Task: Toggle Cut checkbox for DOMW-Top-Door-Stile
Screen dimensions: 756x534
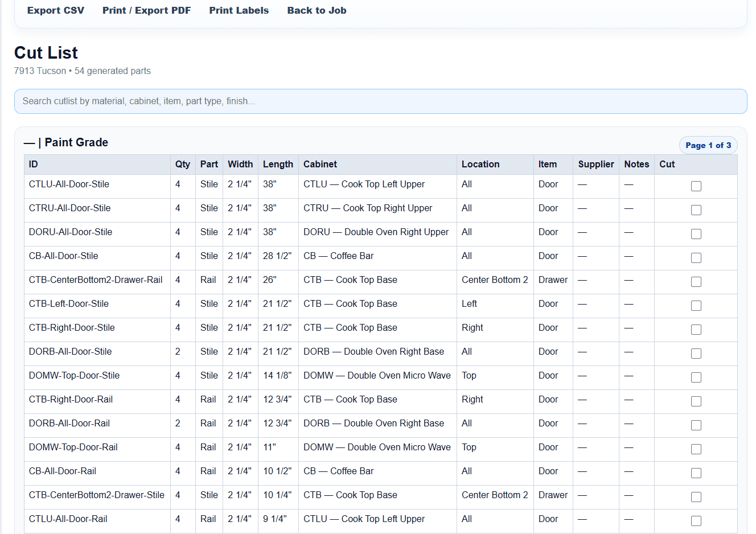Action: pos(696,377)
